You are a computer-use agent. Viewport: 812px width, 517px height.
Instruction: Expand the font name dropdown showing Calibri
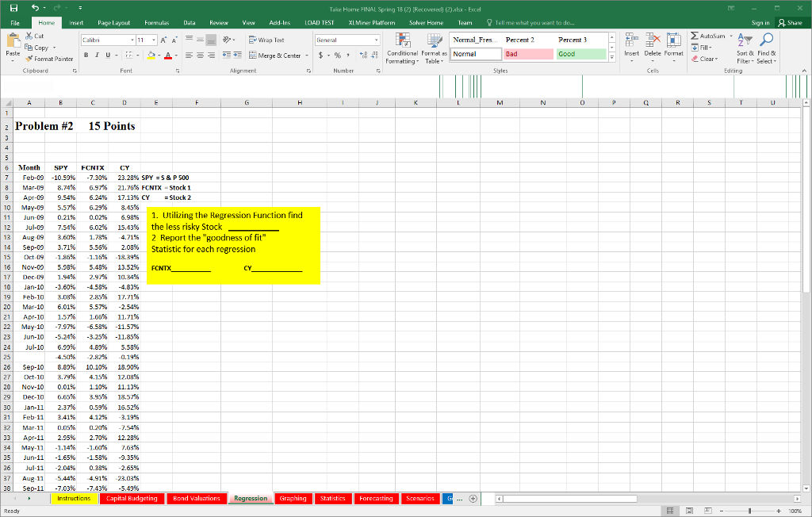pyautogui.click(x=132, y=40)
